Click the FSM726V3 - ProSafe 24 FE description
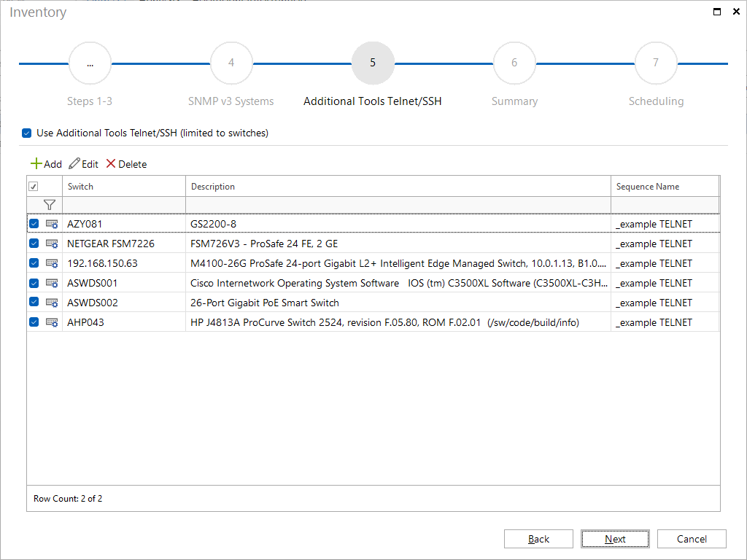 (398, 244)
